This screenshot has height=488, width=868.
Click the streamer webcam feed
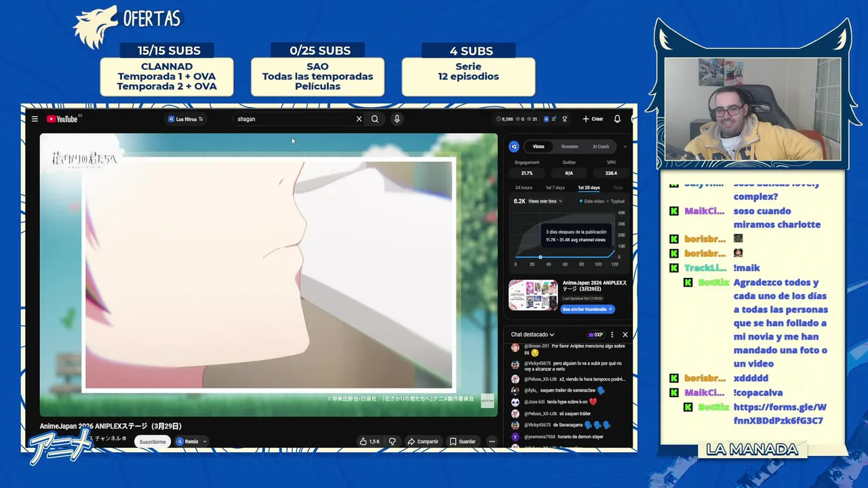point(753,108)
